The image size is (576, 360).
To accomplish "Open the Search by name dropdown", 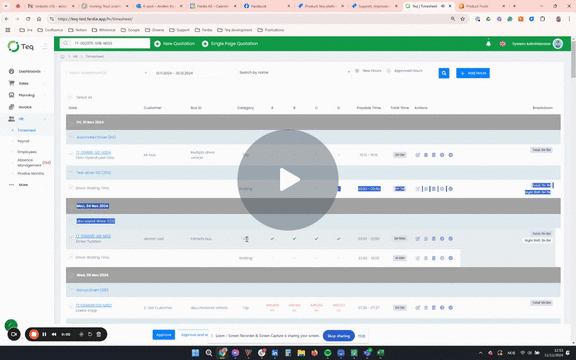I will pyautogui.click(x=294, y=72).
